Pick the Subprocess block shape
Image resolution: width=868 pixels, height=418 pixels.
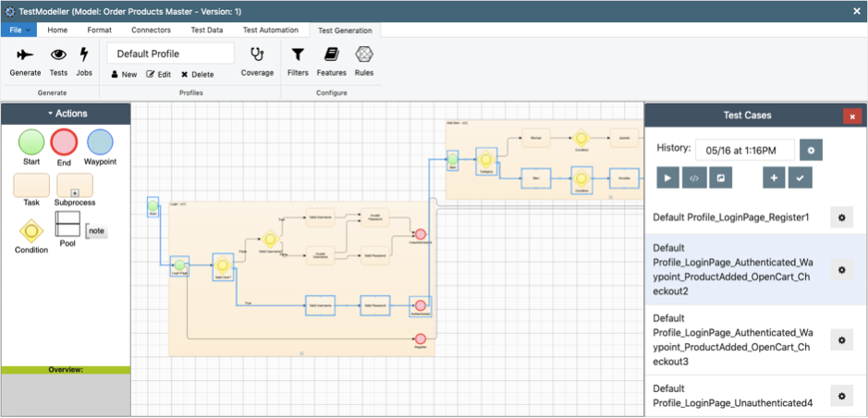pos(75,186)
